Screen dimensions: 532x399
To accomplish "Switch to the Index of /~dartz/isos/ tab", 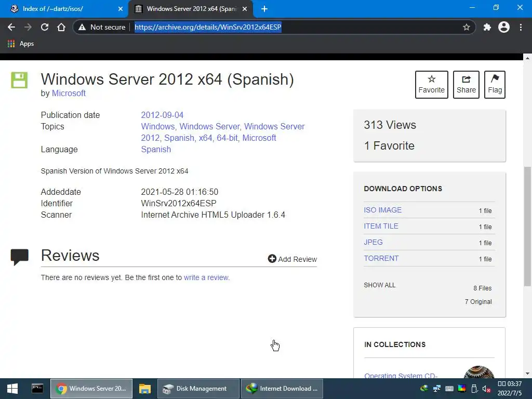I will 64,9.
